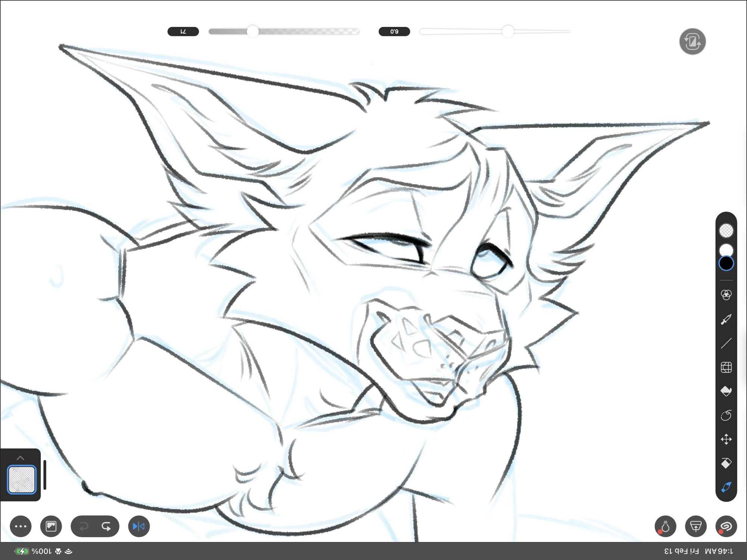This screenshot has height=560, width=747.
Task: Open the three overlapping circles color panel
Action: click(x=726, y=295)
